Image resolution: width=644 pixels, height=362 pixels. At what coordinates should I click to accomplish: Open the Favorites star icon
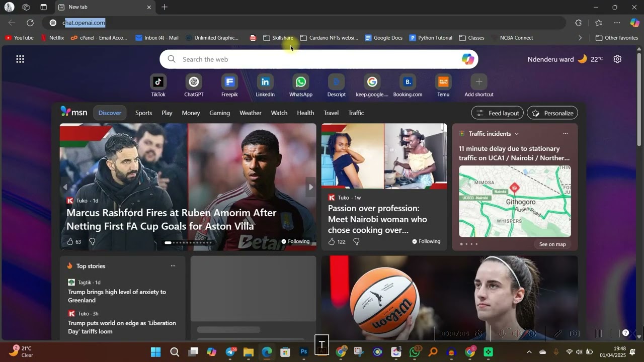pos(598,23)
